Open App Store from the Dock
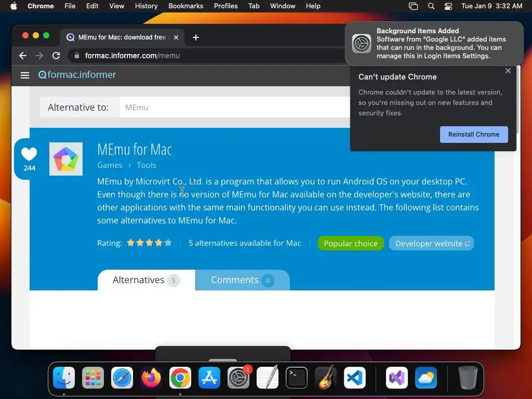This screenshot has width=532, height=399. 209,378
